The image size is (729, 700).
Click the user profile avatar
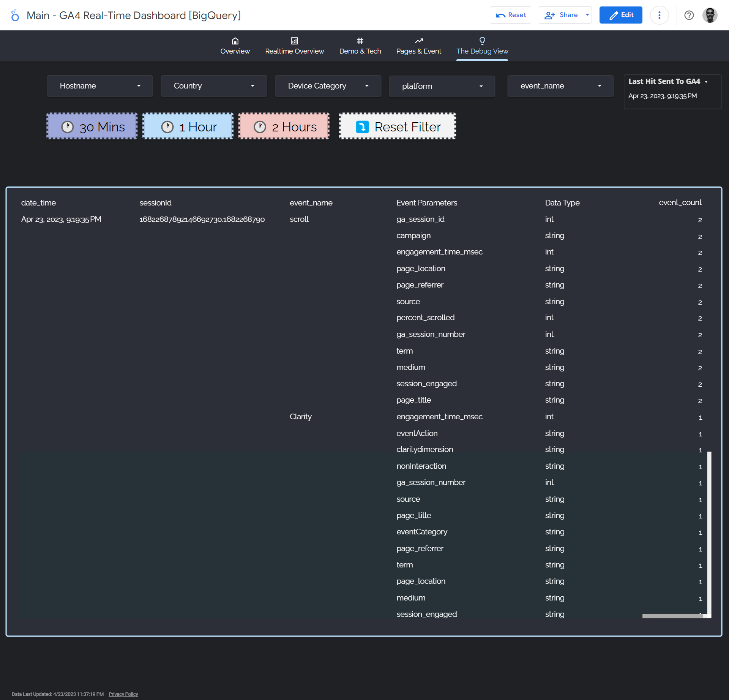pos(710,15)
